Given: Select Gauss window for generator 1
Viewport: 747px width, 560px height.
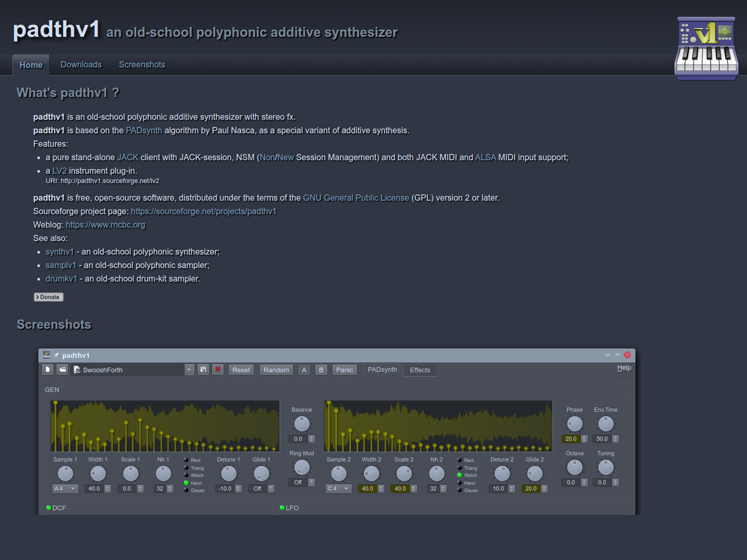Looking at the screenshot, I should [194, 490].
